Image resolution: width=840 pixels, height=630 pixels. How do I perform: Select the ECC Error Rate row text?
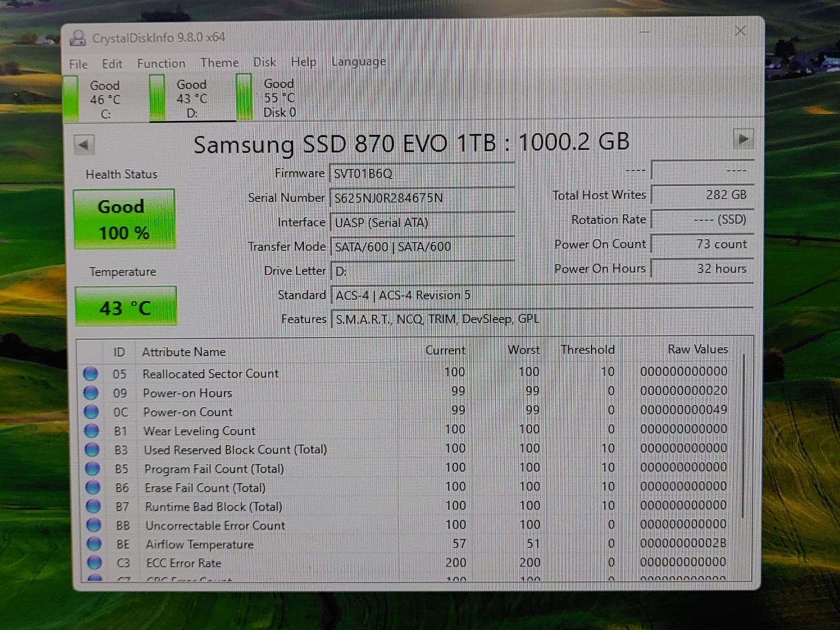[x=184, y=563]
